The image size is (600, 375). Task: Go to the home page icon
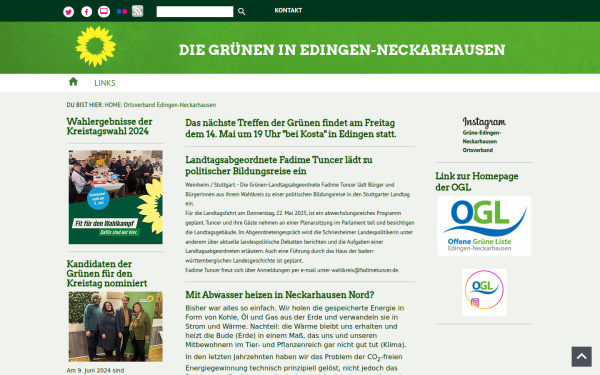[x=73, y=82]
